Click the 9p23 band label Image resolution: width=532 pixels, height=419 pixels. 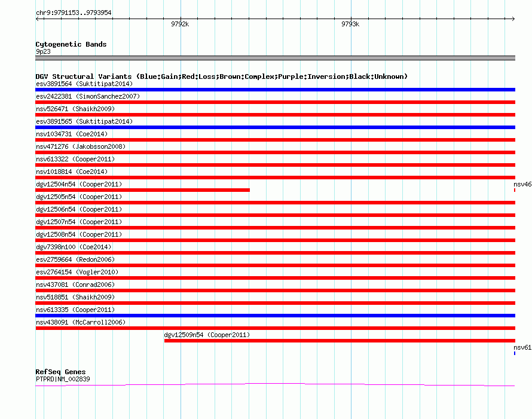click(x=43, y=51)
